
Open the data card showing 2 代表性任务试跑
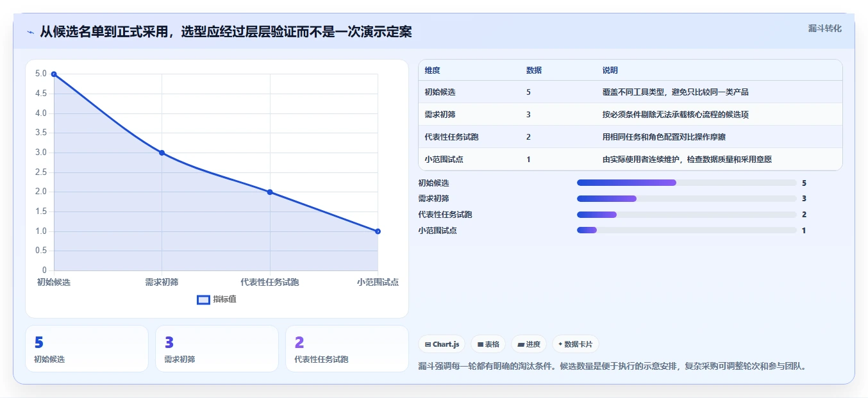pyautogui.click(x=347, y=349)
